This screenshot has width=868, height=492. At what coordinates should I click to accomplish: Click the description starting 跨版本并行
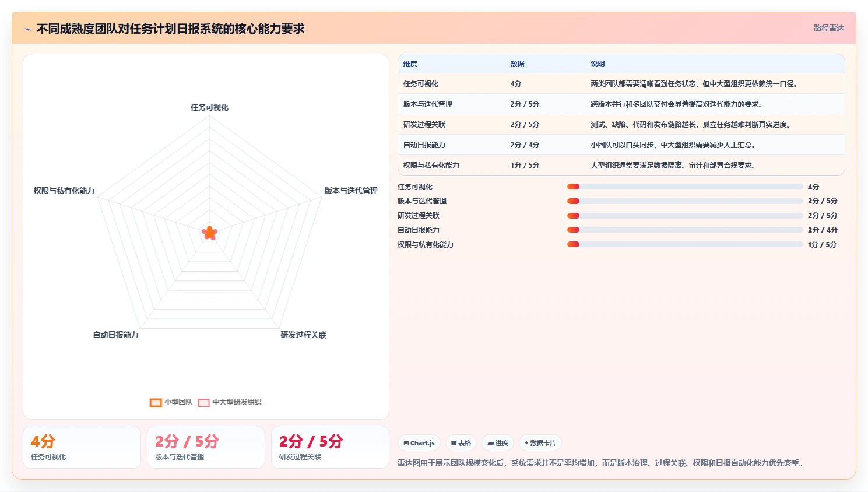point(676,104)
